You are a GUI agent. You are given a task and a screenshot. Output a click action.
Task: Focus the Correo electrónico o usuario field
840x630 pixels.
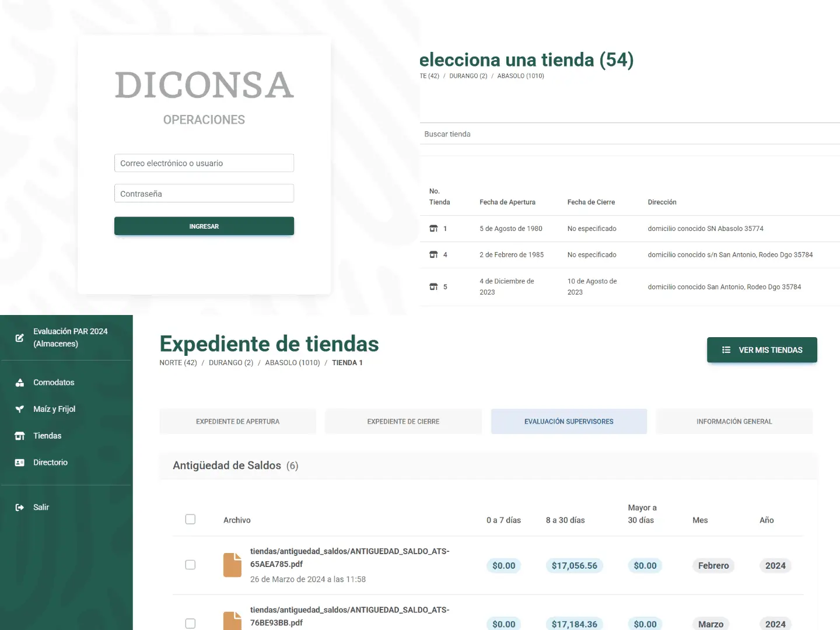coord(204,163)
